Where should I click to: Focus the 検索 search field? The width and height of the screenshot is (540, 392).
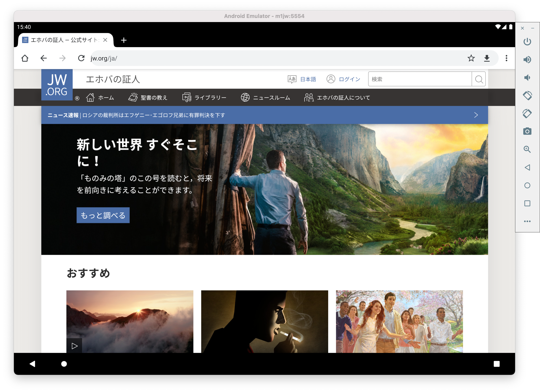(x=420, y=79)
